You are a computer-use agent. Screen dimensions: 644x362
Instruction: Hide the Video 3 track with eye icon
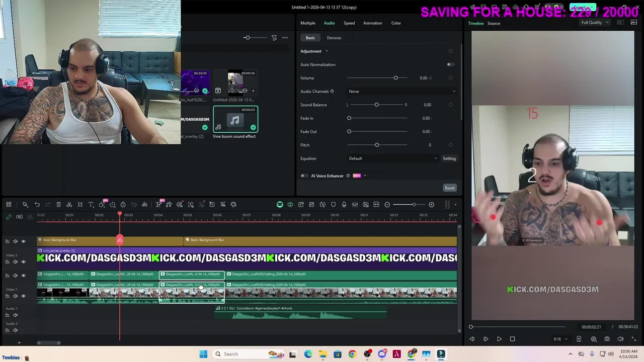[x=23, y=261]
